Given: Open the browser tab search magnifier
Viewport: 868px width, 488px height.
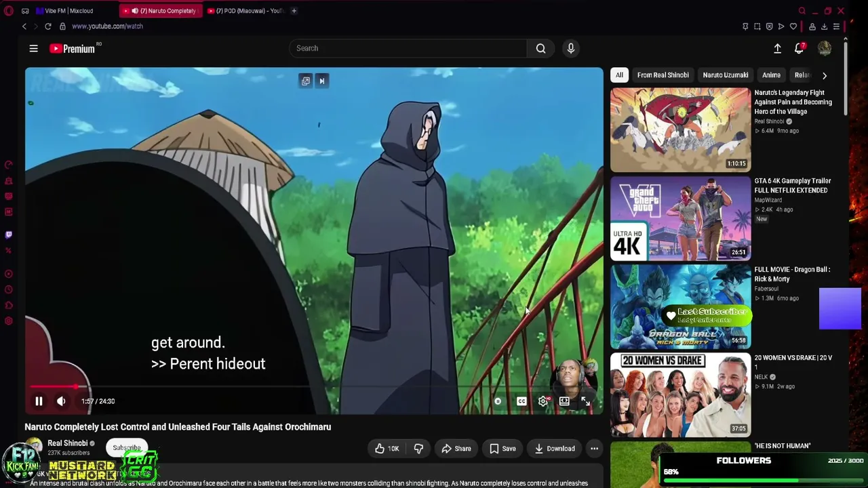Looking at the screenshot, I should (802, 11).
